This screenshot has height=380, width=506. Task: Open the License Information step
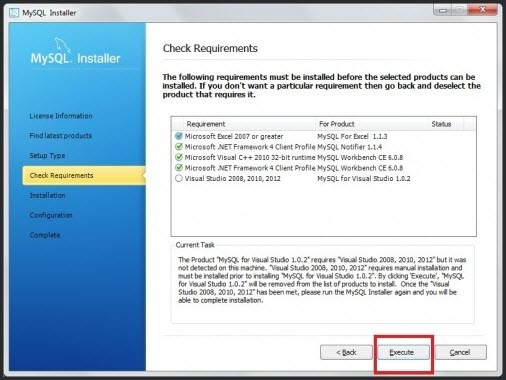pos(61,116)
